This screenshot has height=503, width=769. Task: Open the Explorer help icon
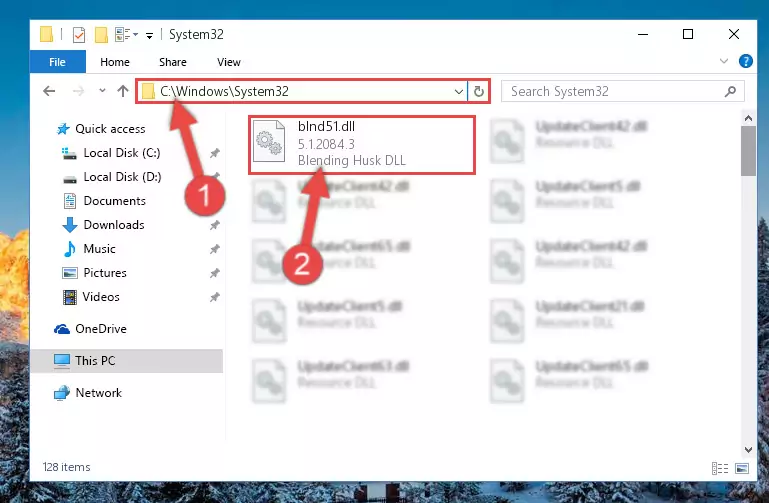click(x=745, y=61)
